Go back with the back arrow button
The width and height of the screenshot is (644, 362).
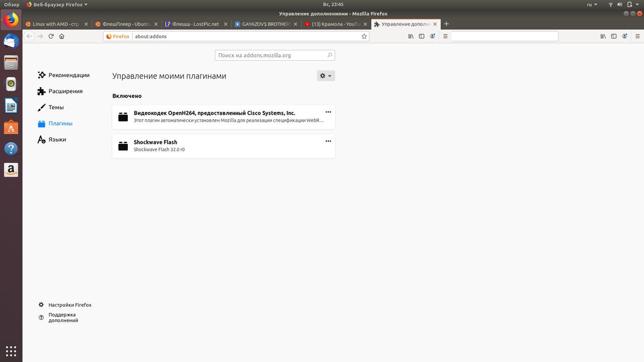point(29,36)
